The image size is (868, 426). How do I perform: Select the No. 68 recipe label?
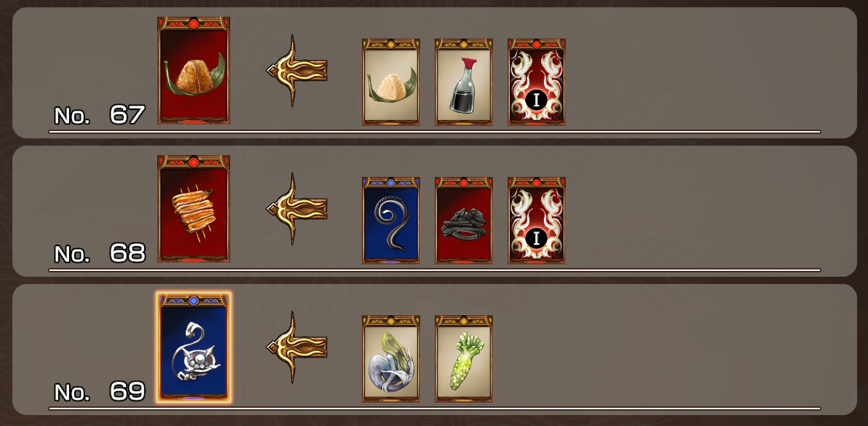tap(100, 253)
